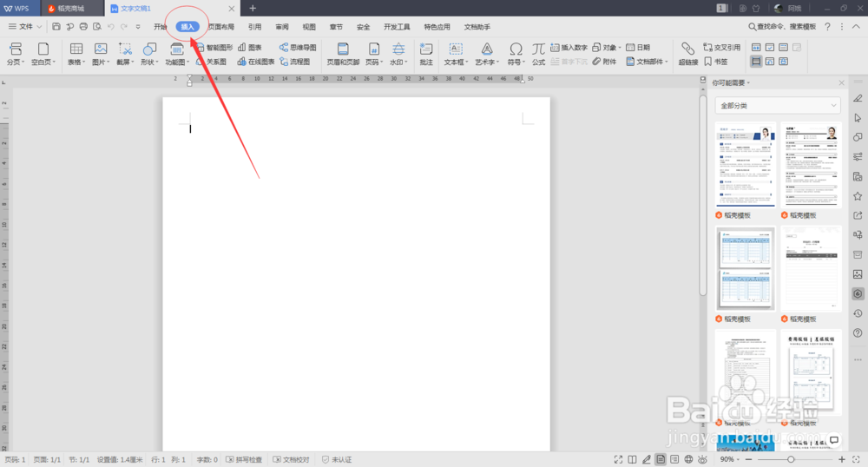Click the 文档校对 proofreading button
The height and width of the screenshot is (467, 868).
coord(291,459)
